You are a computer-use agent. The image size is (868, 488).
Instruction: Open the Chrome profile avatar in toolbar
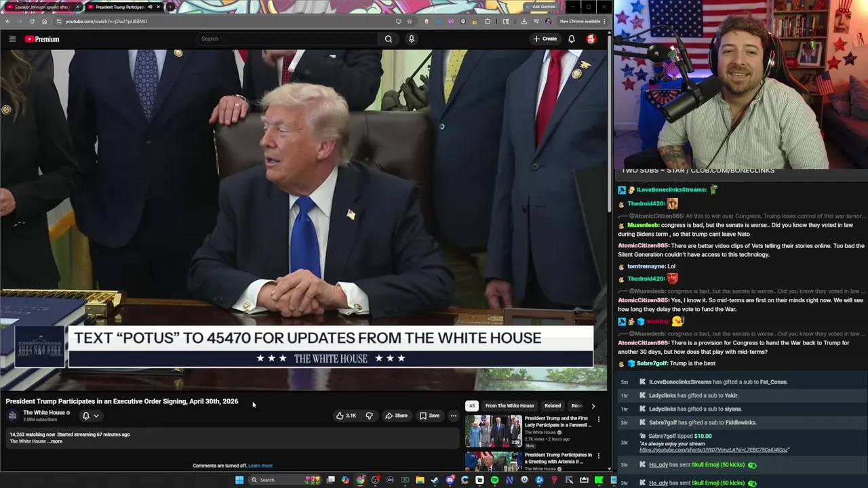[549, 21]
